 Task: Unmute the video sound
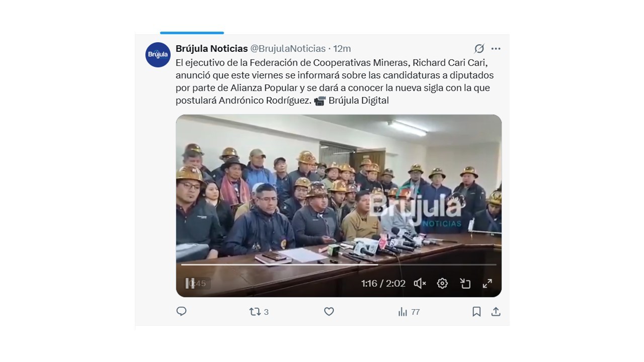420,284
